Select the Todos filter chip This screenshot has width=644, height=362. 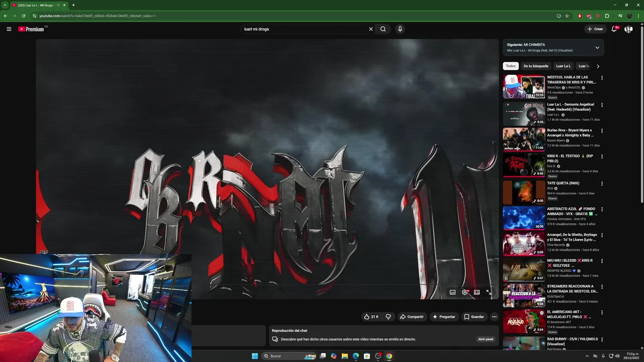coord(511,66)
